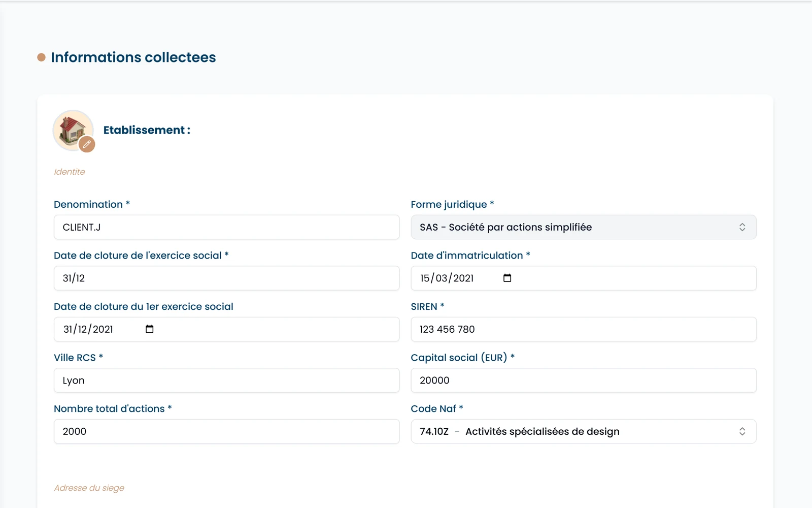The width and height of the screenshot is (812, 508).
Task: Click the Denomination label
Action: [92, 204]
